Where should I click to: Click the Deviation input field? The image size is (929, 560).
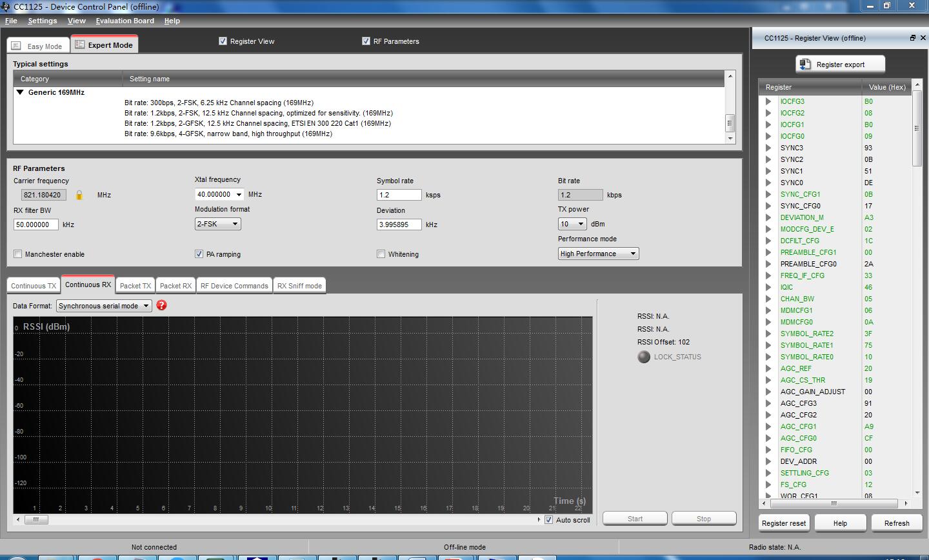(399, 225)
